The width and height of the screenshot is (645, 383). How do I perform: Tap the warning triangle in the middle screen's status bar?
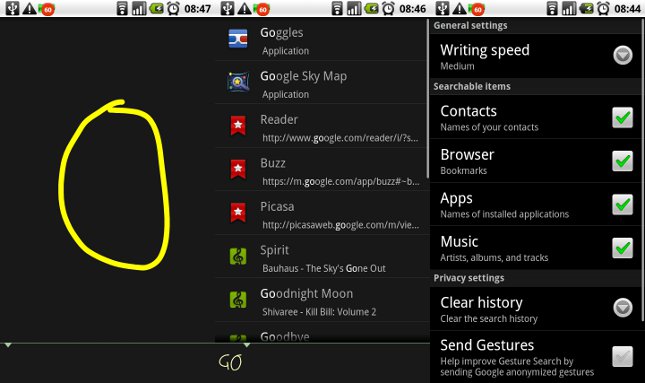(244, 8)
